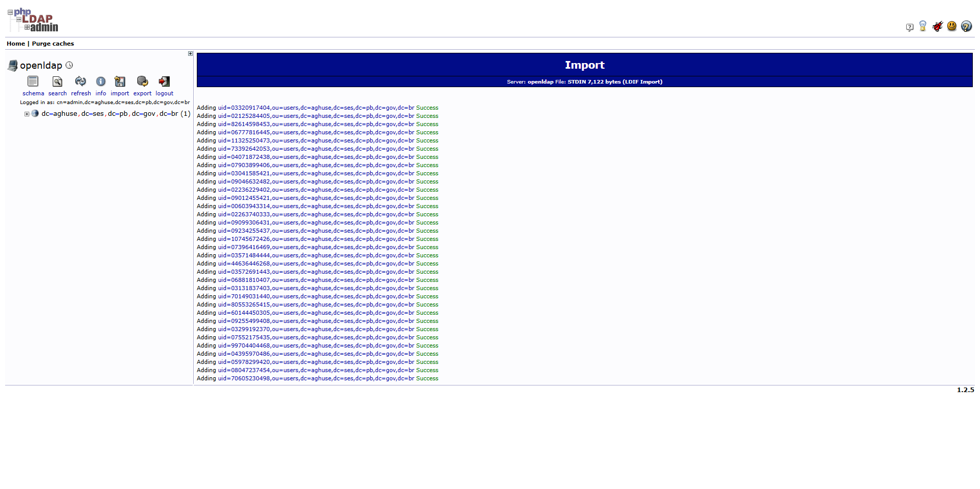This screenshot has height=489, width=980.
Task: Go to the Home menu link
Action: [x=16, y=44]
